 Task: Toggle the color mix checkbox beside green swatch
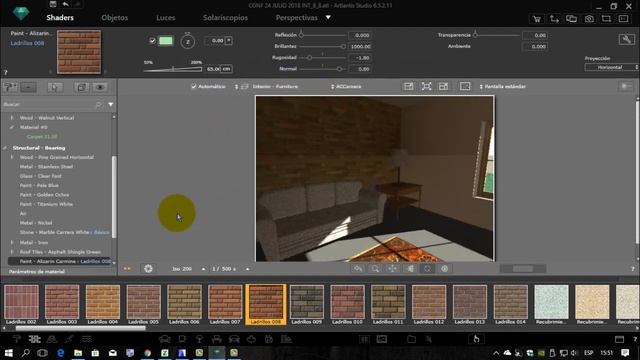tap(152, 41)
